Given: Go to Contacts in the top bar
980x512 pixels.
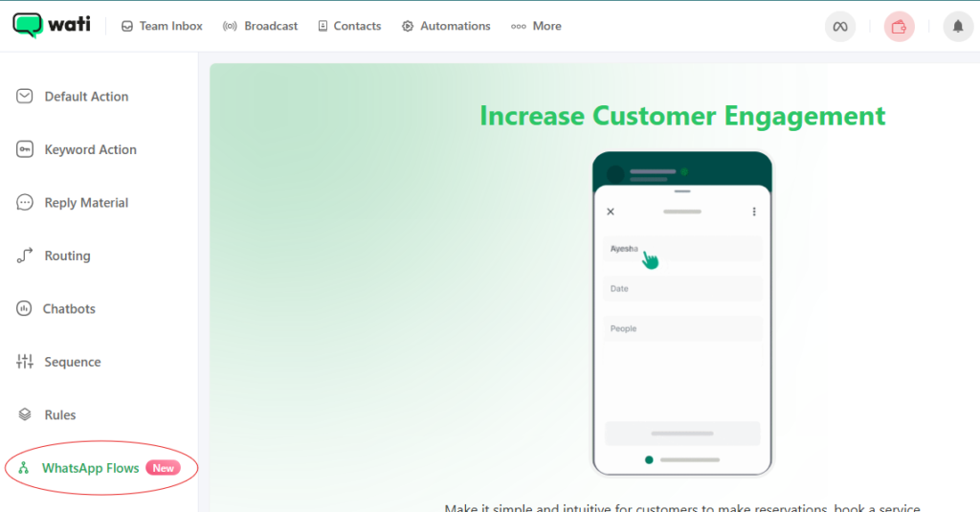Looking at the screenshot, I should pos(349,26).
